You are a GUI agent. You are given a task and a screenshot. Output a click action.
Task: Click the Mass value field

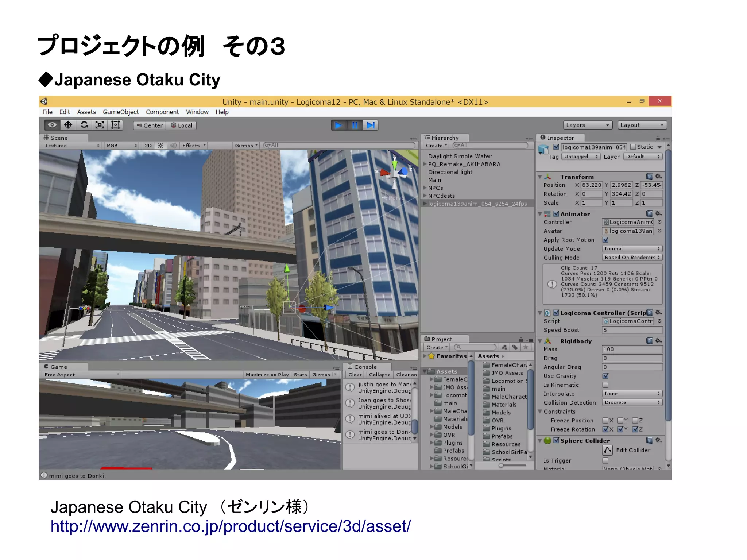coord(632,349)
